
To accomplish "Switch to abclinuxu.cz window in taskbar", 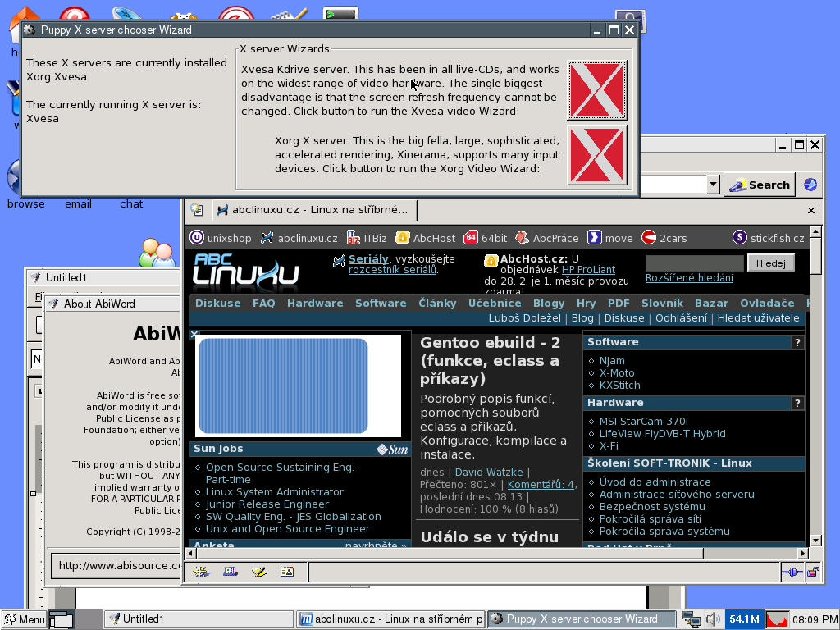I will [391, 619].
